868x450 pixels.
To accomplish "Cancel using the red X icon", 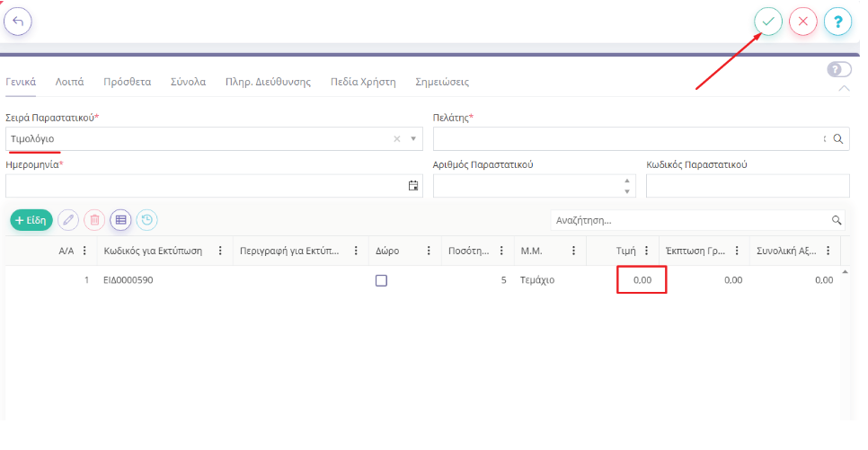I will (802, 22).
